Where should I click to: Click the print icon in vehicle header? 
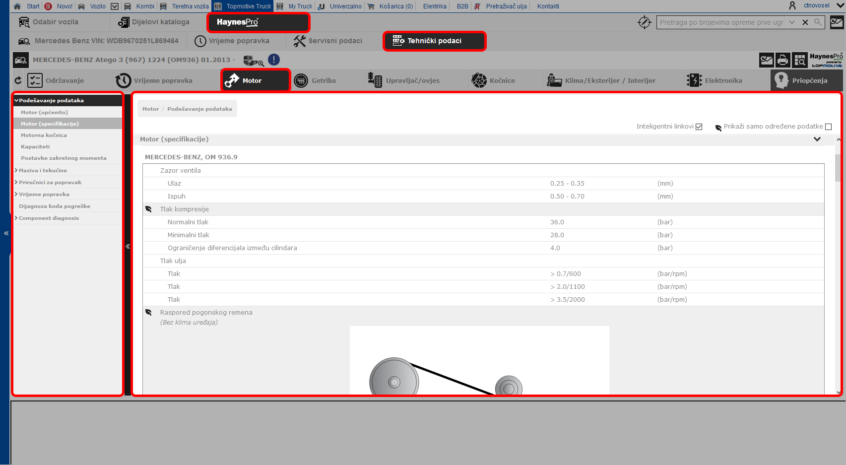click(783, 60)
